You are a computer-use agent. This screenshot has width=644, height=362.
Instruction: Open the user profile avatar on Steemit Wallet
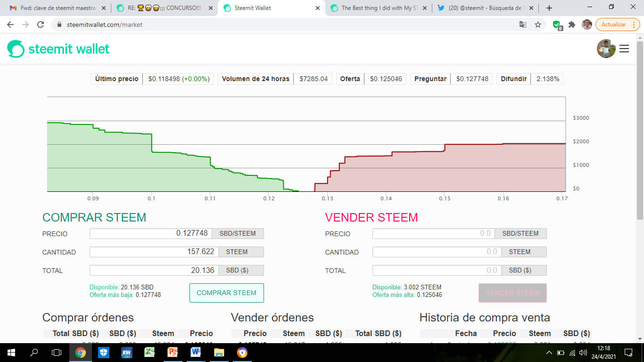point(606,49)
